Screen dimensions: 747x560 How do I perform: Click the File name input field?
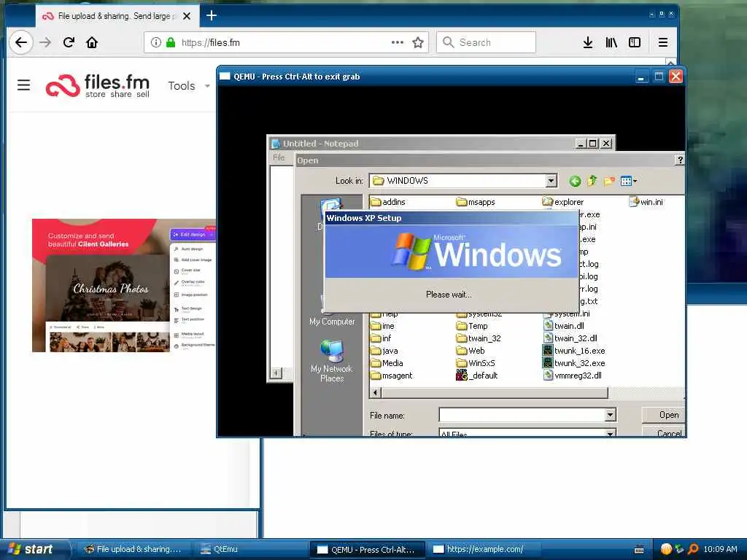pos(522,415)
